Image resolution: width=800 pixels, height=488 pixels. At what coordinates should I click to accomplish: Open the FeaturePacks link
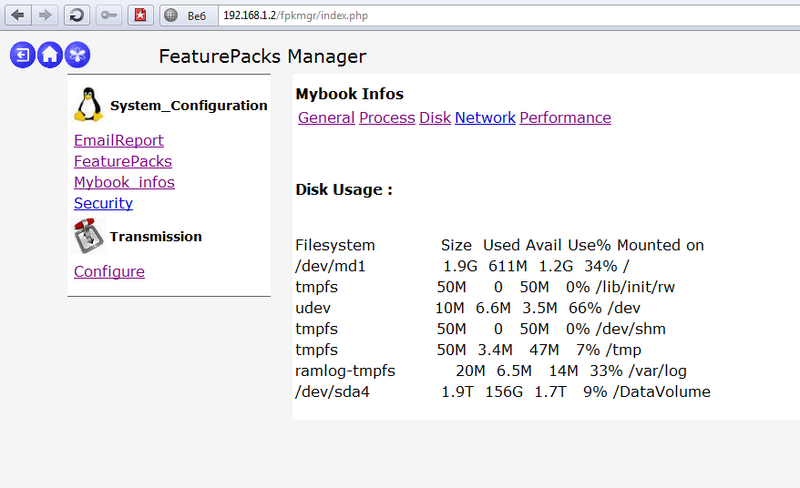(123, 161)
